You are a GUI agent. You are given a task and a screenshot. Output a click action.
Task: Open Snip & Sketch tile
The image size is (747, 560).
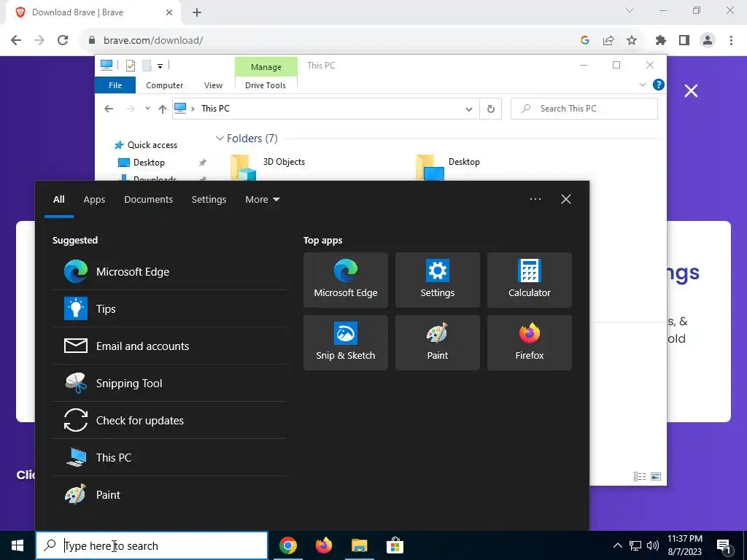click(x=345, y=343)
